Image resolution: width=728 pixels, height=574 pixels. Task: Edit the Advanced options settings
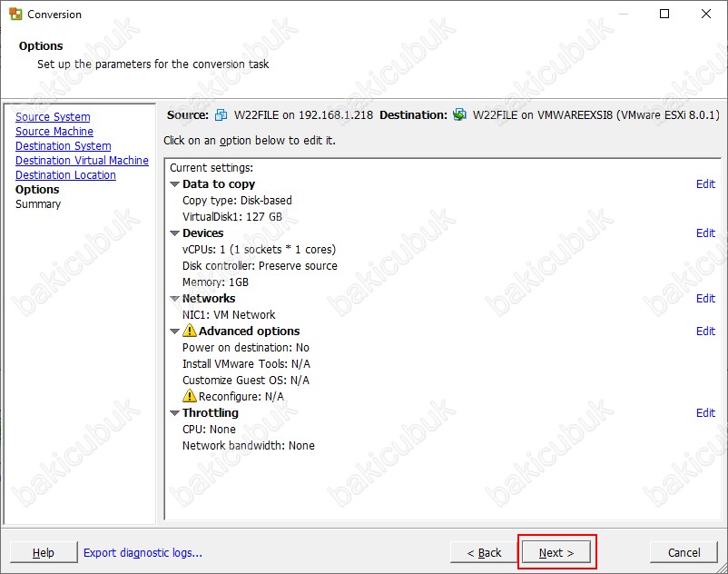(x=705, y=331)
